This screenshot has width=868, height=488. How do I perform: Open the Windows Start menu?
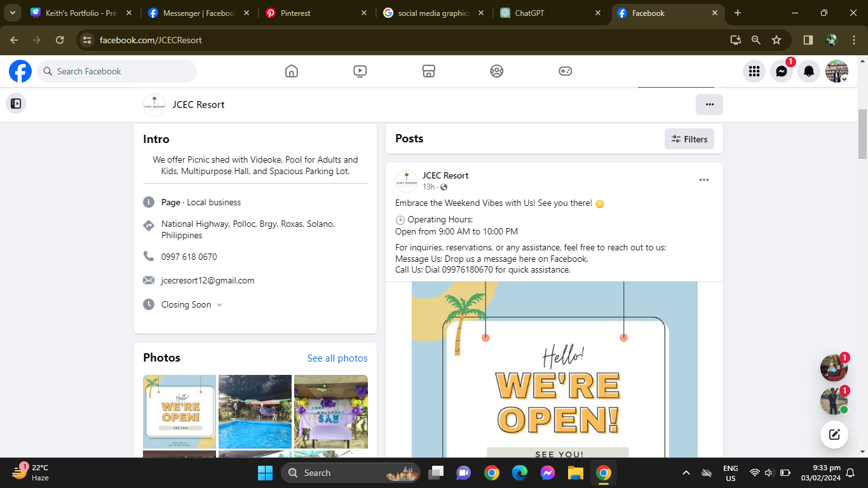[x=265, y=473]
